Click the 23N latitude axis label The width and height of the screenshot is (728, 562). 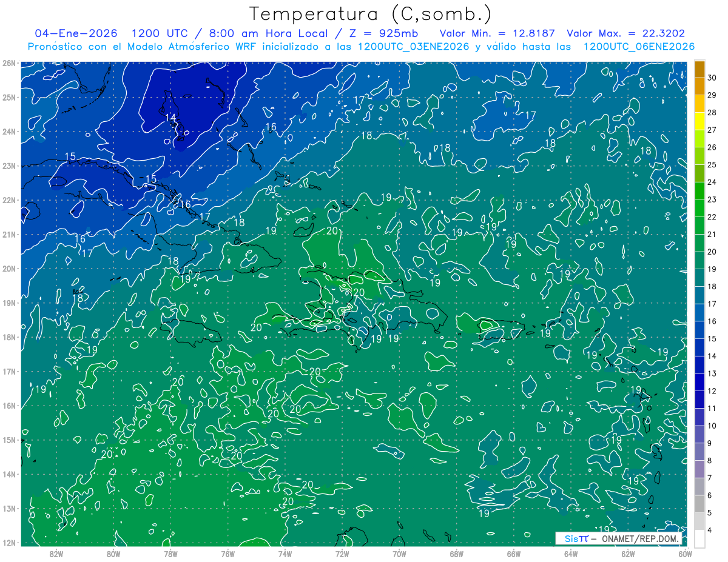(8, 166)
